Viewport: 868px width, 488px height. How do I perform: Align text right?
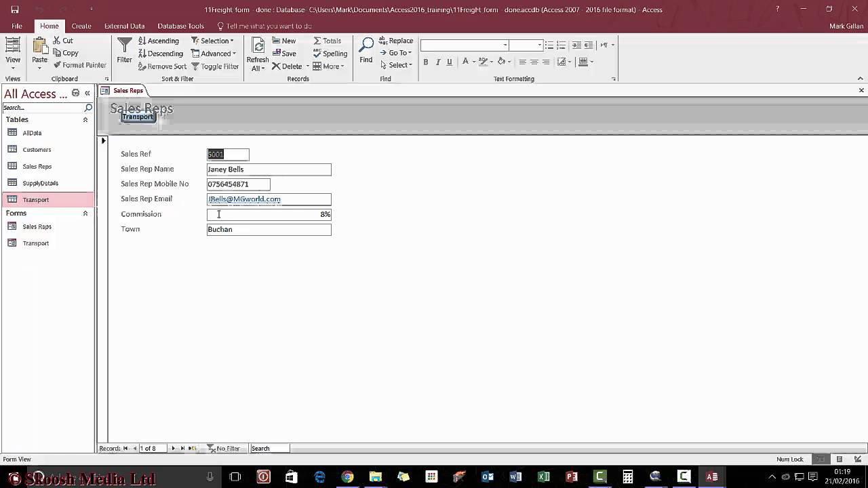546,62
